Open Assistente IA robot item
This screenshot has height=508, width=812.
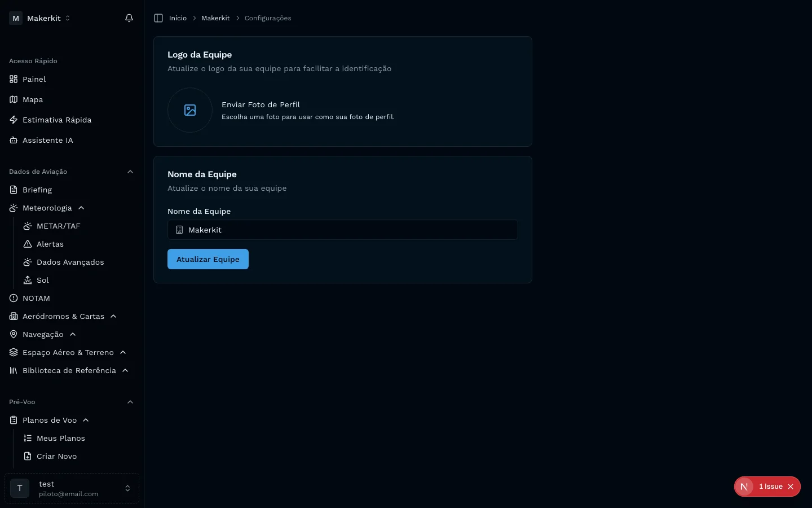[47, 140]
